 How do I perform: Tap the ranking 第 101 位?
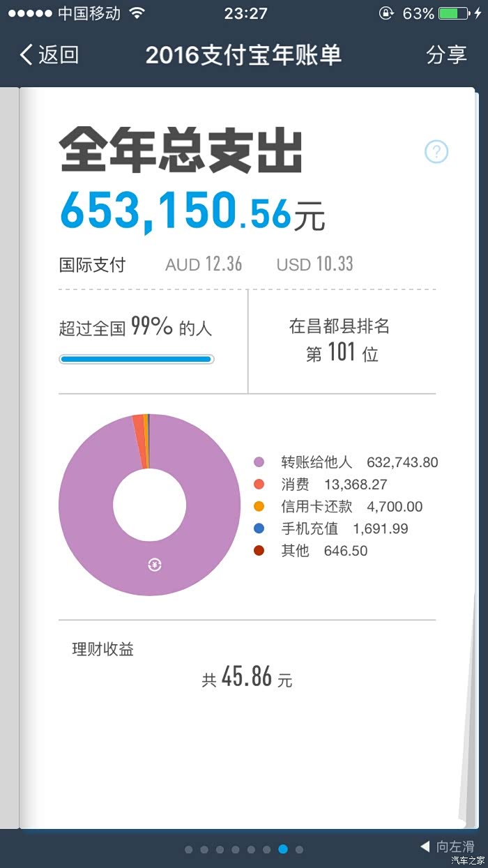(x=342, y=353)
